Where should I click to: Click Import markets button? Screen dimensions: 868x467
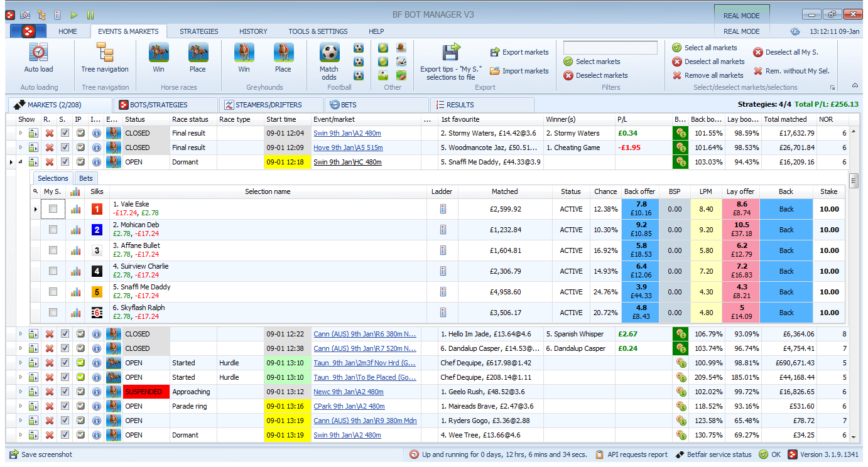(519, 71)
